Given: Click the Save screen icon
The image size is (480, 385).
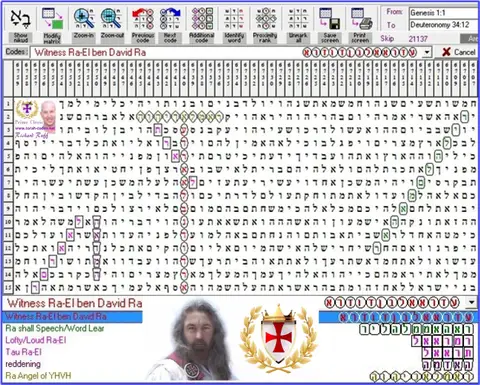Looking at the screenshot, I should [330, 19].
